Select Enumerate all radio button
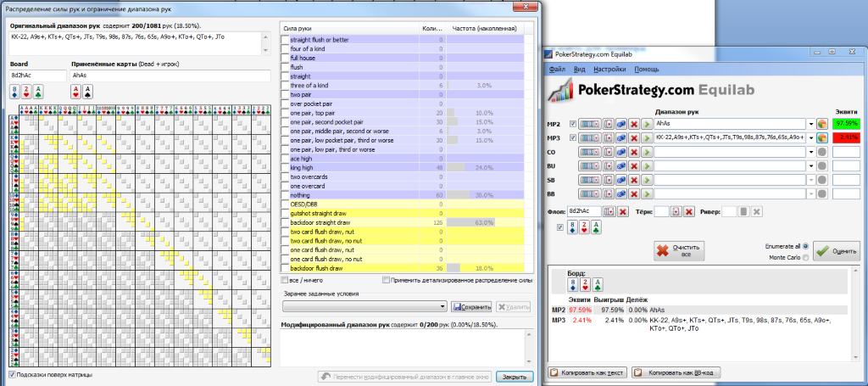The height and width of the screenshot is (386, 868). (x=805, y=246)
